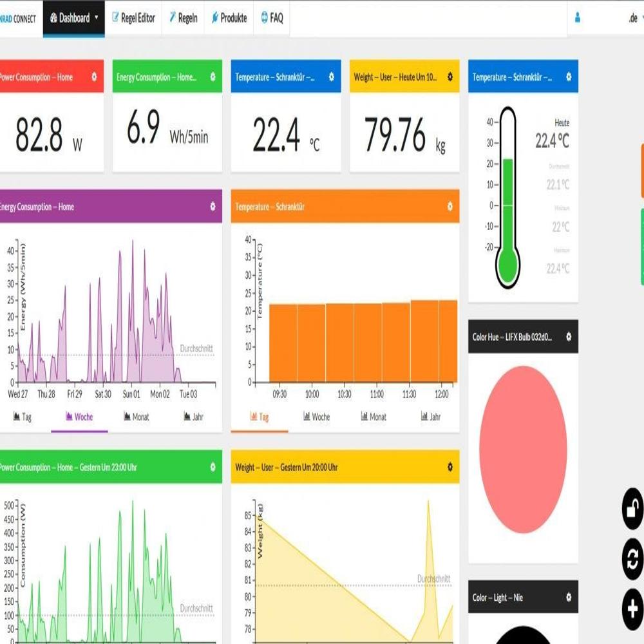This screenshot has width=644, height=644.
Task: Click the 22 °C minimum reading
Action: tap(561, 227)
